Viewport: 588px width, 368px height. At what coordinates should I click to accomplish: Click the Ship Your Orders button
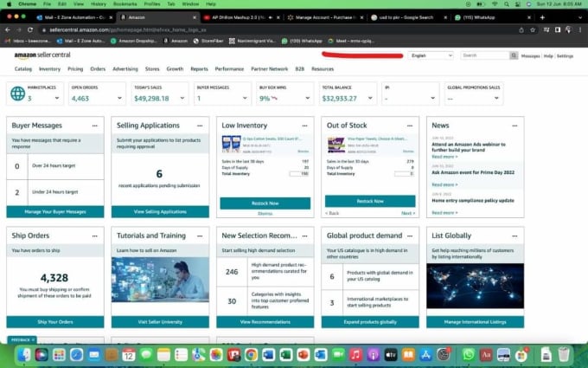[55, 322]
